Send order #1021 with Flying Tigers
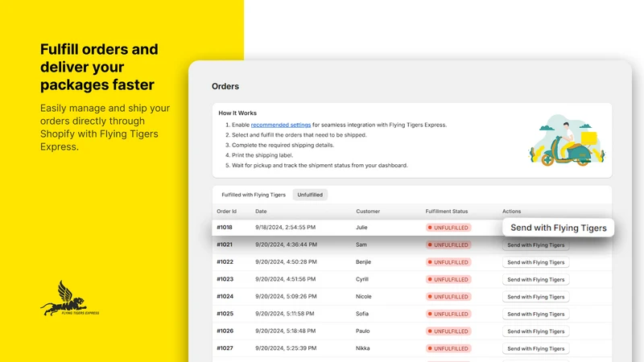This screenshot has width=644, height=362. 535,245
